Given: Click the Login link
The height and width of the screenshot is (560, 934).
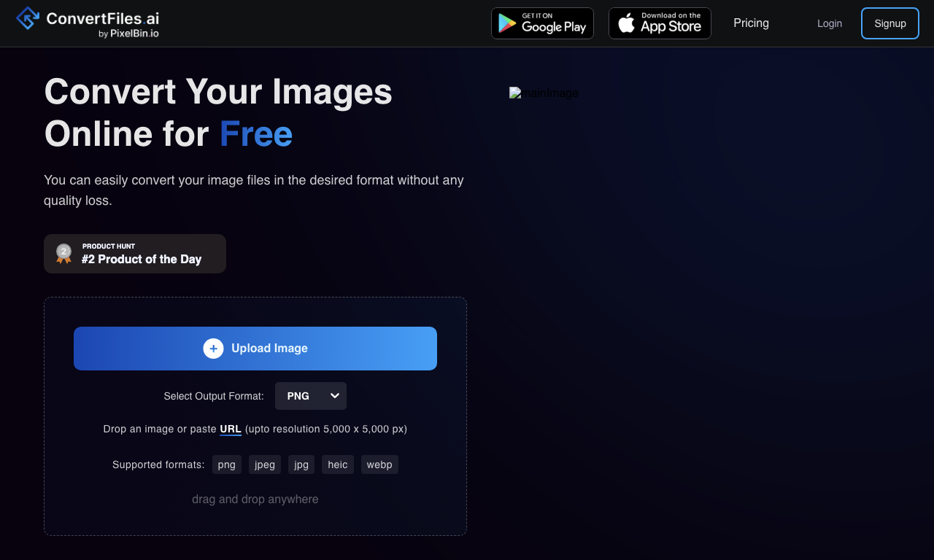Looking at the screenshot, I should [x=830, y=23].
